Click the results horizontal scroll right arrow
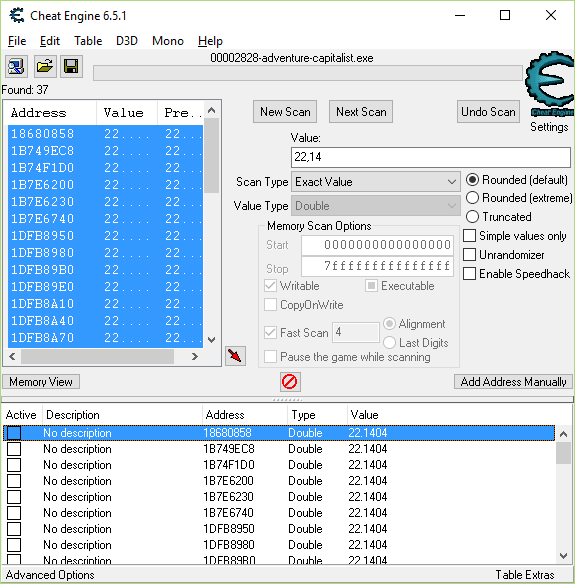575x584 pixels. (x=194, y=356)
